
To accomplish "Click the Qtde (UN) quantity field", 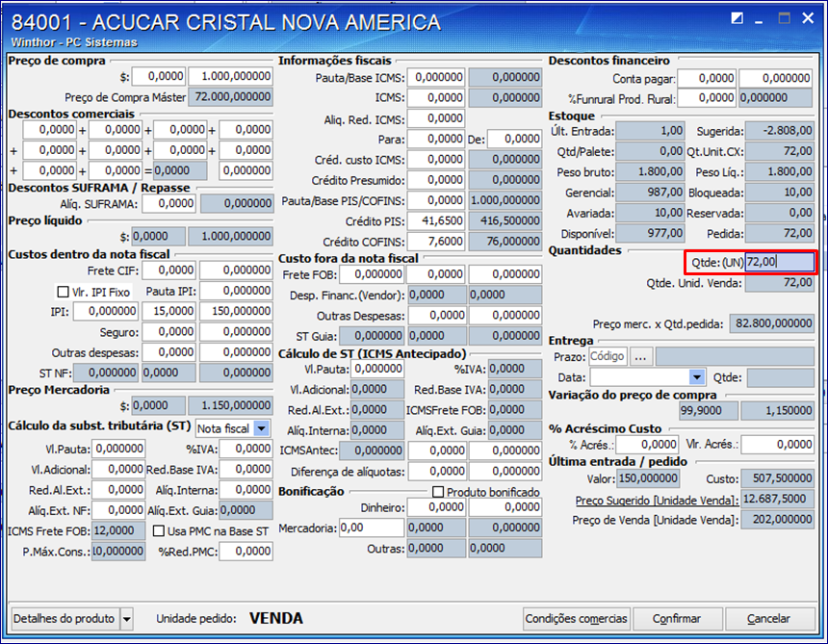I will point(779,262).
